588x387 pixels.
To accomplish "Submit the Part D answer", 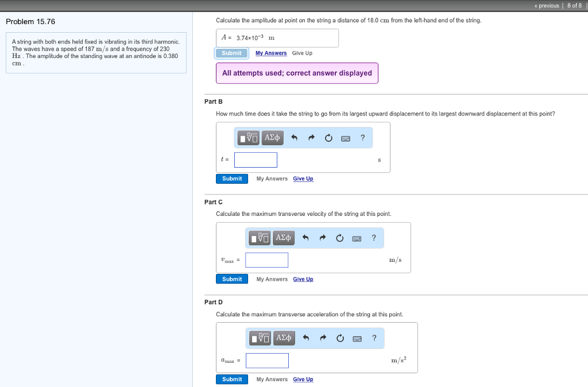I will pyautogui.click(x=231, y=379).
